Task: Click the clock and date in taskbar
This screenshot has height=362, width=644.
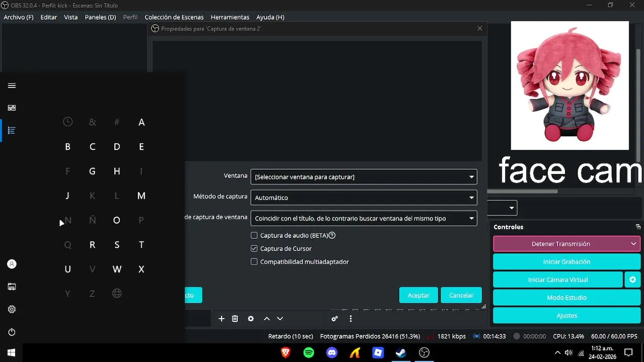Action: click(602, 352)
